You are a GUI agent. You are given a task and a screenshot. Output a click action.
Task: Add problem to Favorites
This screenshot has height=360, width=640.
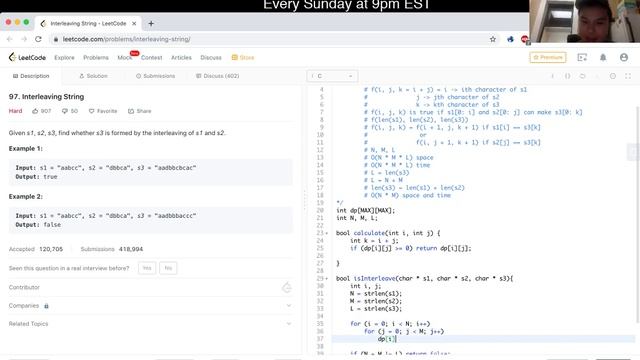[x=103, y=111]
